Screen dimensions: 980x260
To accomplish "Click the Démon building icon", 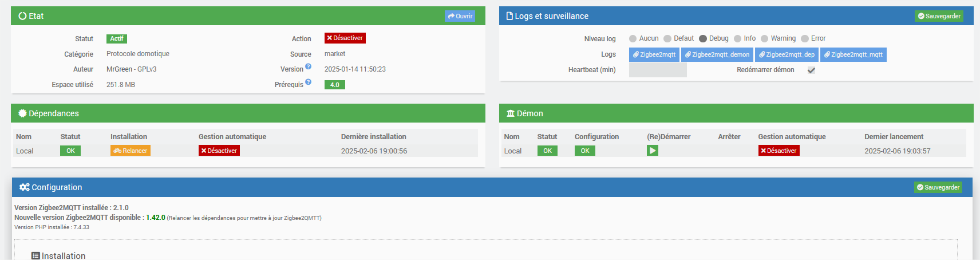I will 511,113.
